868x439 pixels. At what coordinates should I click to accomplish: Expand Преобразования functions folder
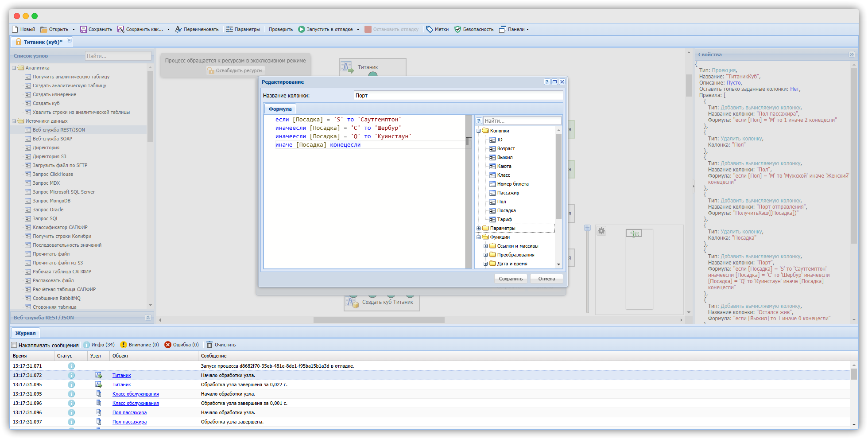click(485, 255)
